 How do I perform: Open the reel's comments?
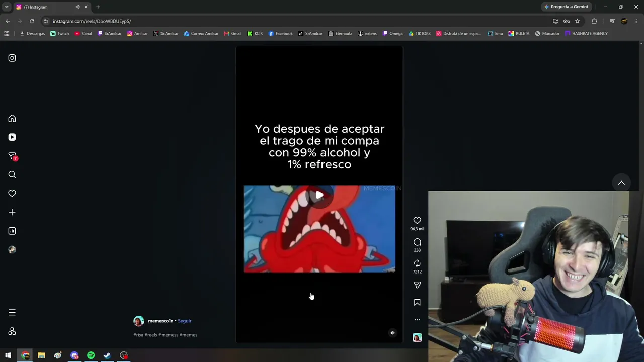(x=417, y=242)
